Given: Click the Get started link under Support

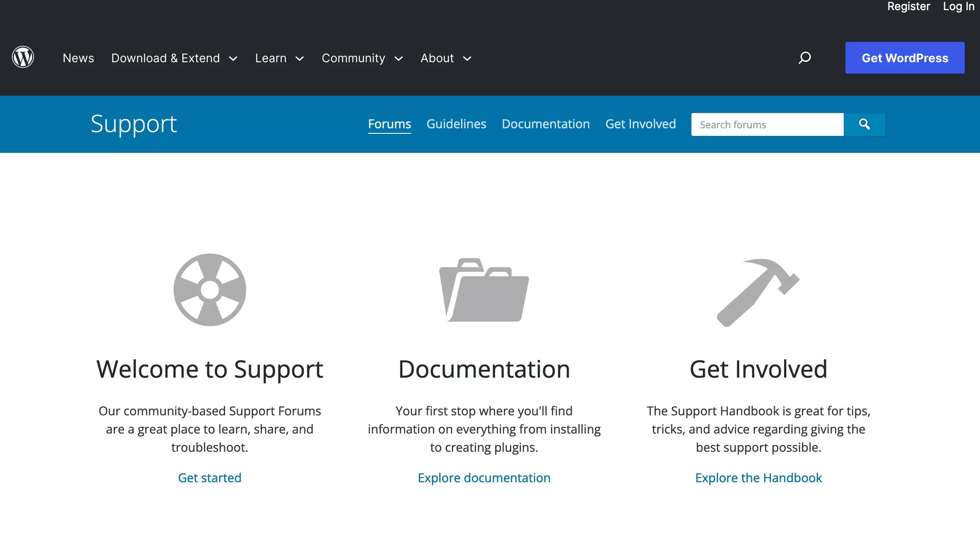Looking at the screenshot, I should (x=209, y=478).
